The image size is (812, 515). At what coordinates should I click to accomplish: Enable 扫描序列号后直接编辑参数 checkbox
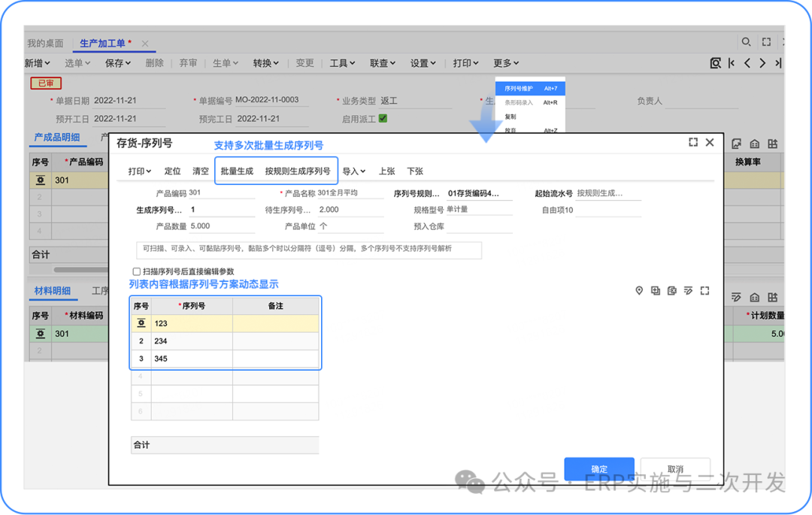coord(137,271)
